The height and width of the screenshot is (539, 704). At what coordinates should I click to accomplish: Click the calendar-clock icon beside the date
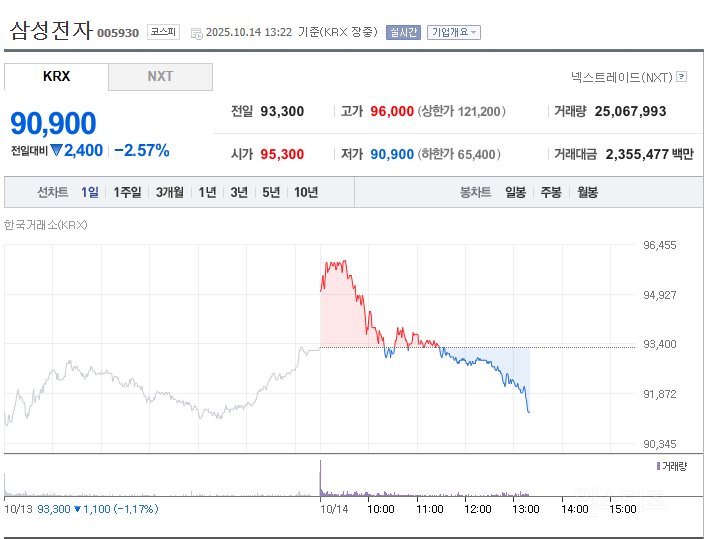click(197, 33)
